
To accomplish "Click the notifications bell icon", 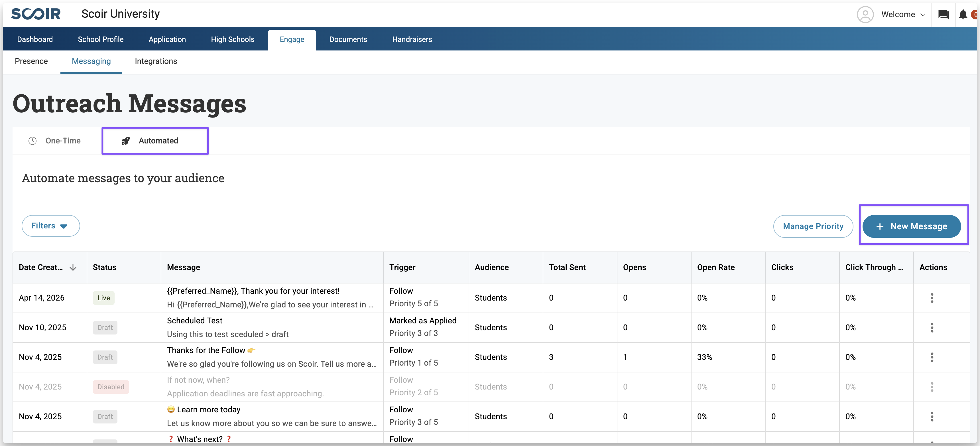I will tap(963, 15).
